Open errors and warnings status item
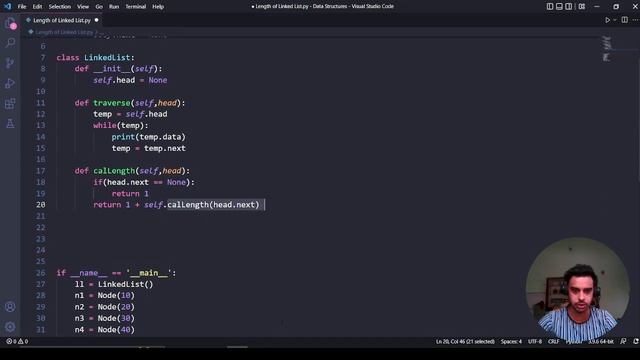This screenshot has width=640, height=360. [17, 341]
